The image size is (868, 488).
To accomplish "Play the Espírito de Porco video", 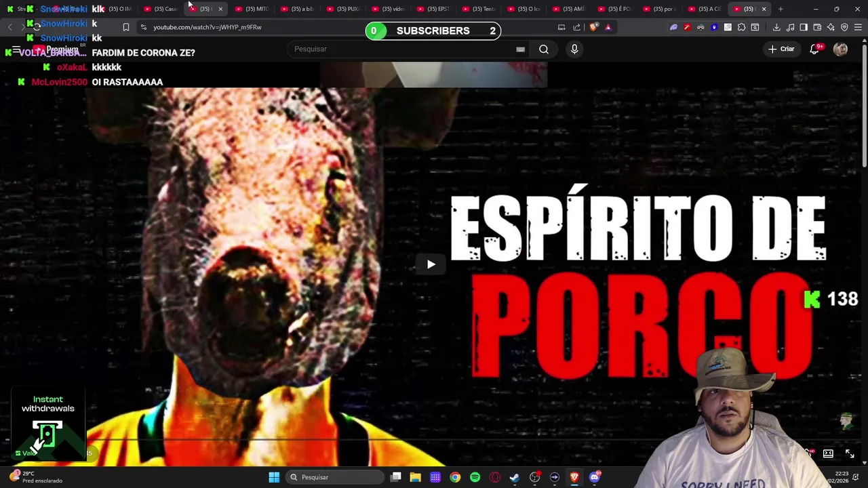I will click(431, 264).
